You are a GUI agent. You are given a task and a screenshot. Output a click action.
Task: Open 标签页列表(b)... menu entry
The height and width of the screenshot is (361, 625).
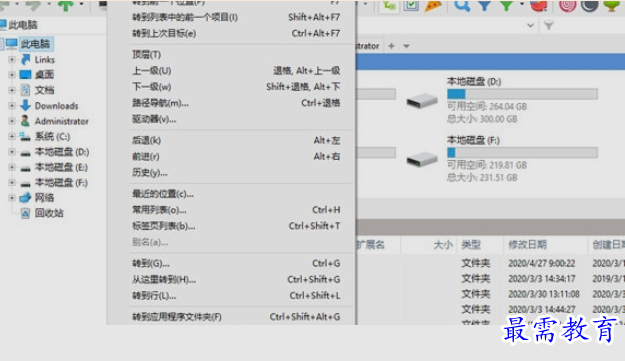[x=236, y=226]
